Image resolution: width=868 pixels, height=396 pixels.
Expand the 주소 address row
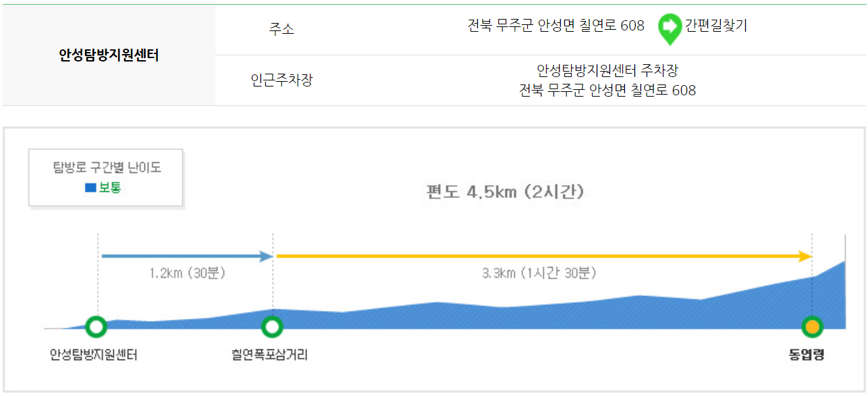(279, 29)
